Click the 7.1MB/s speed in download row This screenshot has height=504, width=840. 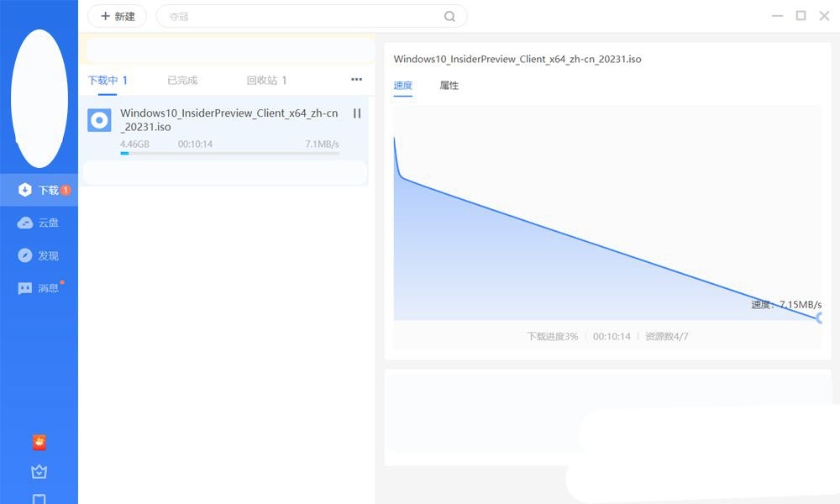322,144
